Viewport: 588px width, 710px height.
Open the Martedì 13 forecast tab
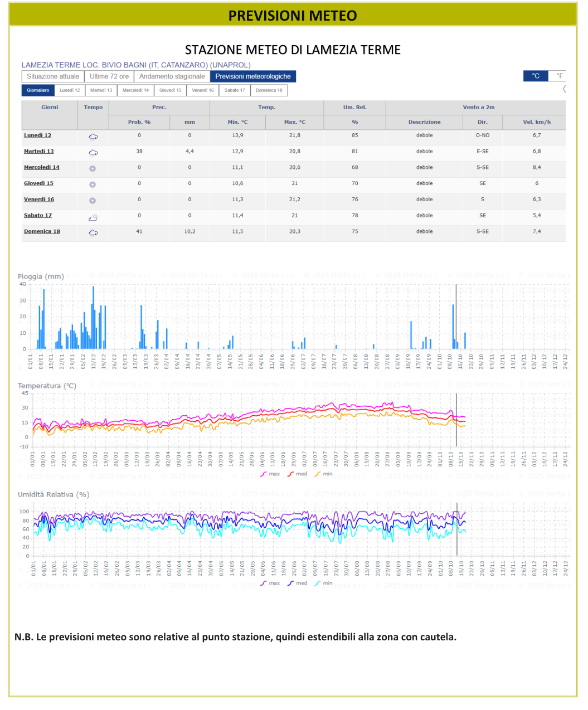pyautogui.click(x=101, y=90)
